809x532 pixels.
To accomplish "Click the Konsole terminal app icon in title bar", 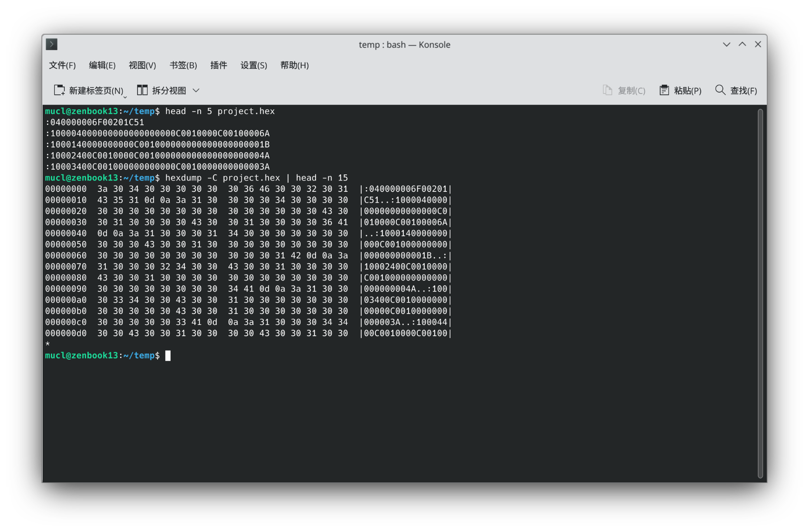I will coord(52,44).
